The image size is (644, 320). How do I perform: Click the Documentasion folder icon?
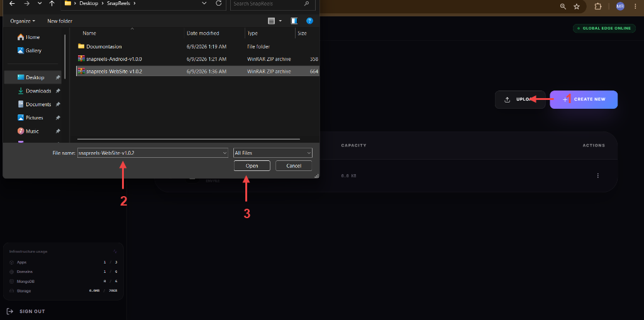(x=81, y=47)
